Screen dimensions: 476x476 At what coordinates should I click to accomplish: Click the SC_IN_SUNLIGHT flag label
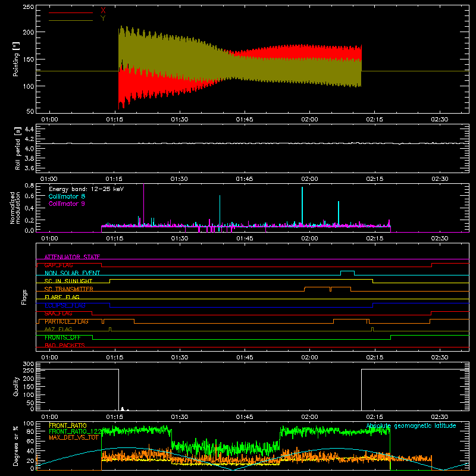(68, 281)
